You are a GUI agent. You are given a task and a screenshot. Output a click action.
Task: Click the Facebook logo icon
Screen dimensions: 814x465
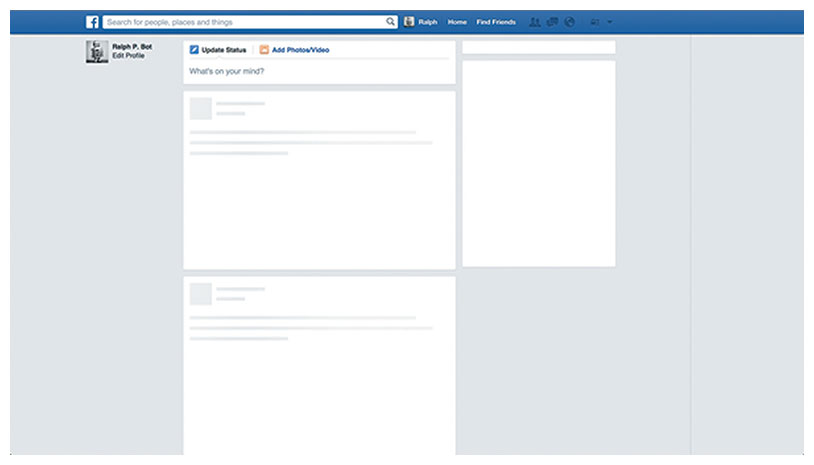pyautogui.click(x=92, y=22)
